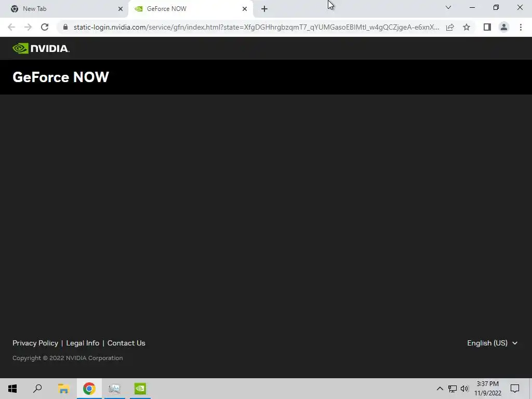Open the NVIDIA GeForce NOW taskbar app
The image size is (532, 399).
(140, 389)
